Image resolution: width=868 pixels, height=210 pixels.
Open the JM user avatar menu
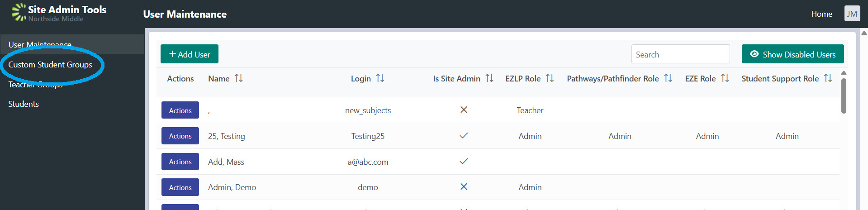tap(852, 14)
